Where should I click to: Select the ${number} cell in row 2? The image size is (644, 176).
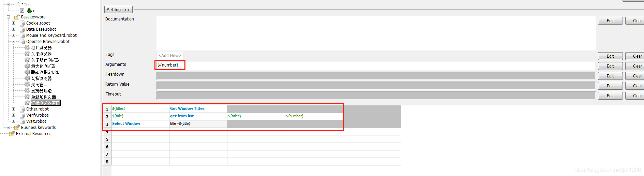[314, 116]
